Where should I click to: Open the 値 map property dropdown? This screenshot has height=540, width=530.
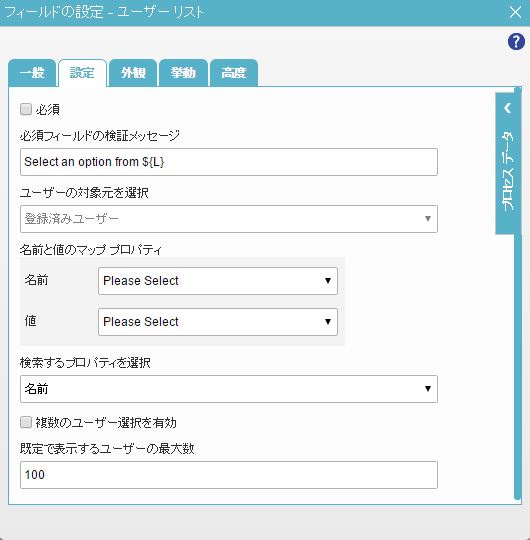click(x=218, y=322)
